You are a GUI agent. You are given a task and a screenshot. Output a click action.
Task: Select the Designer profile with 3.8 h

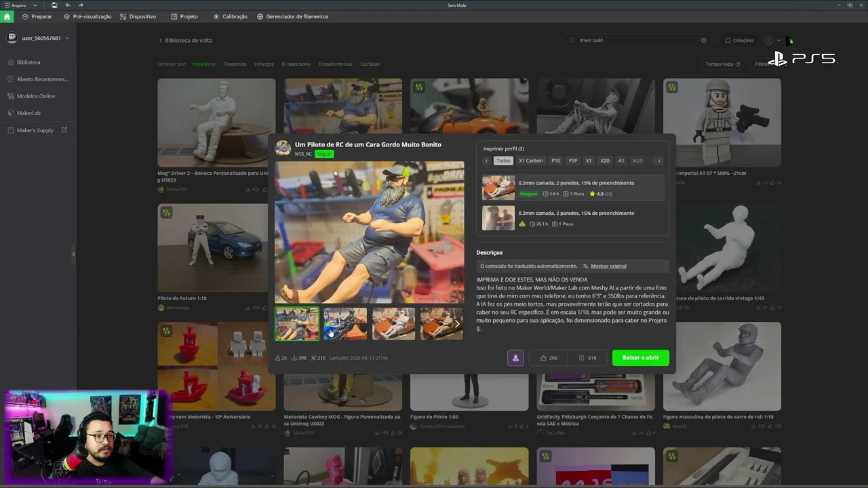(573, 188)
